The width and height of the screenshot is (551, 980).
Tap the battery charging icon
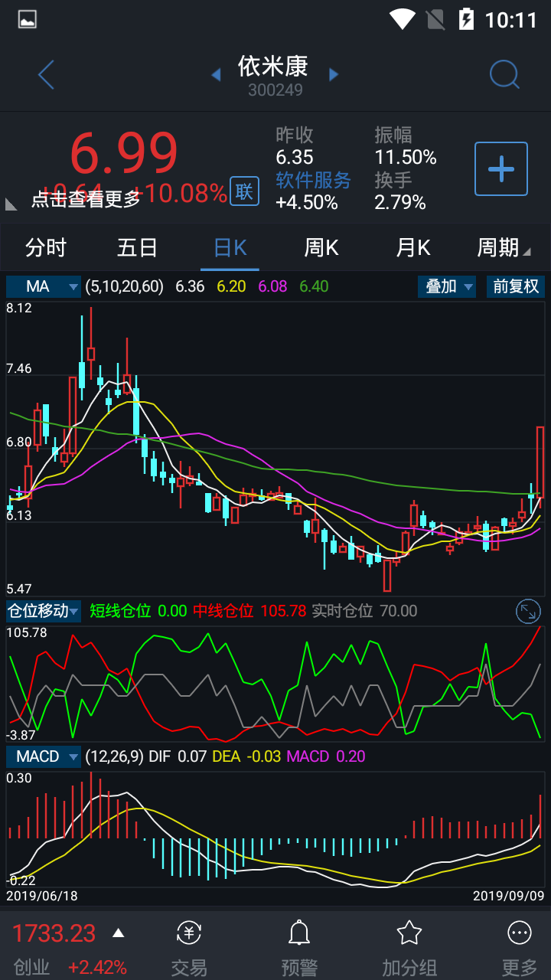466,19
